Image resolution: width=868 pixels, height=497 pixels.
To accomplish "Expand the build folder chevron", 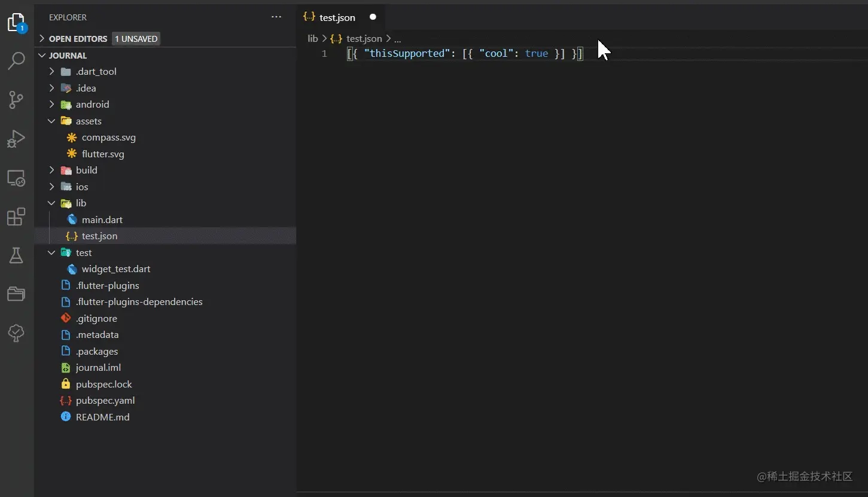I will pyautogui.click(x=51, y=170).
